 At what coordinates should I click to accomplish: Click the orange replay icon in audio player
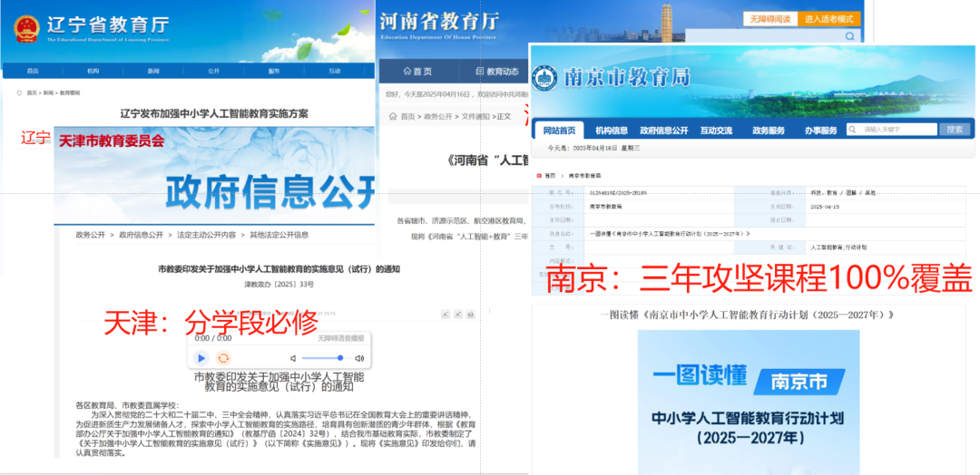pos(223,358)
